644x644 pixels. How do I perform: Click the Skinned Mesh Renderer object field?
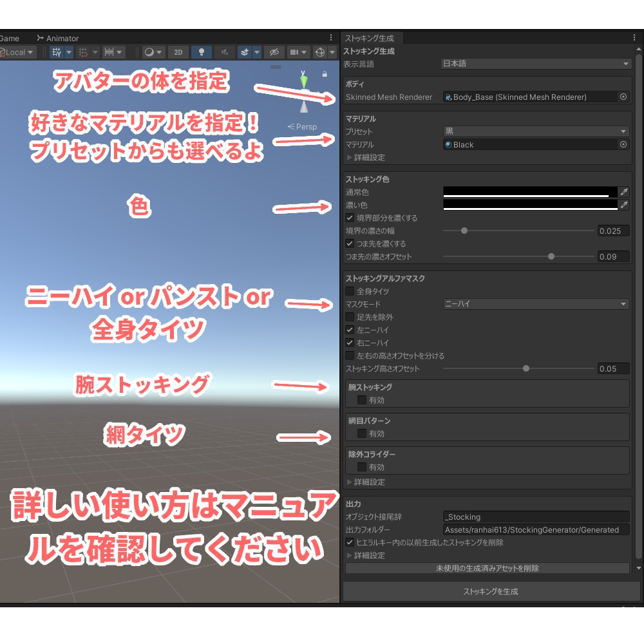click(x=531, y=97)
